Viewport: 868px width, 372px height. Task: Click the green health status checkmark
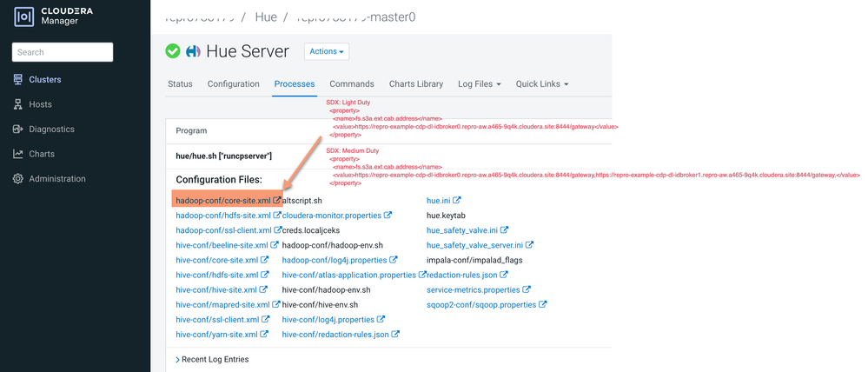[x=173, y=51]
